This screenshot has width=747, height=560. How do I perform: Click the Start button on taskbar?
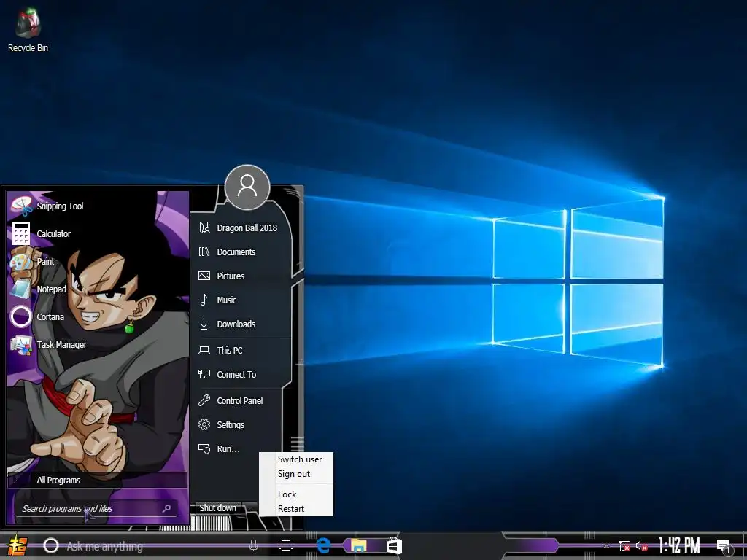[18, 545]
